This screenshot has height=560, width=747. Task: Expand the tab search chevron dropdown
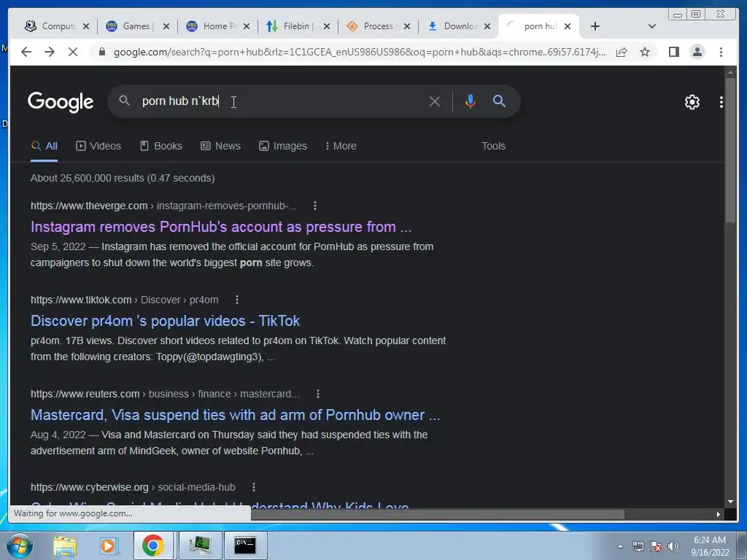[x=652, y=27]
